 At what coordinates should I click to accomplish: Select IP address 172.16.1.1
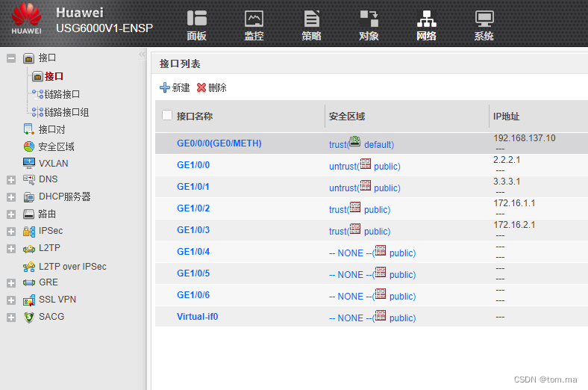(x=514, y=203)
